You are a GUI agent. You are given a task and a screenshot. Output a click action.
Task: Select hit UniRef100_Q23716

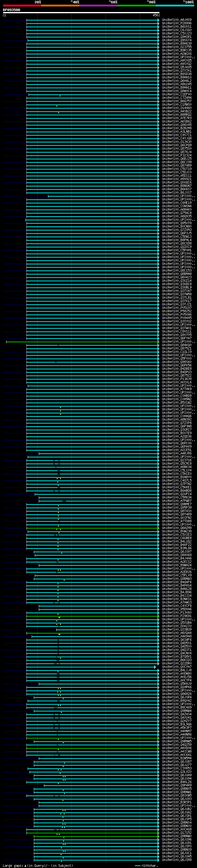click(x=177, y=460)
